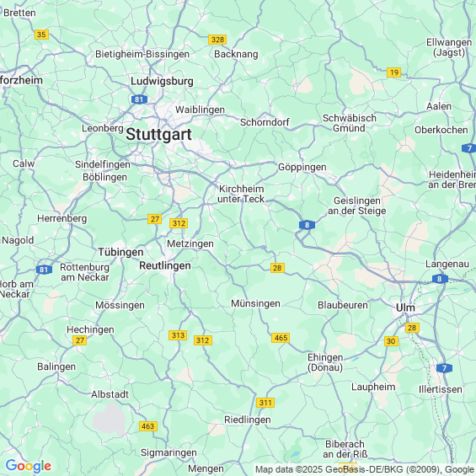Click the yellow 463 road shield

(148, 426)
